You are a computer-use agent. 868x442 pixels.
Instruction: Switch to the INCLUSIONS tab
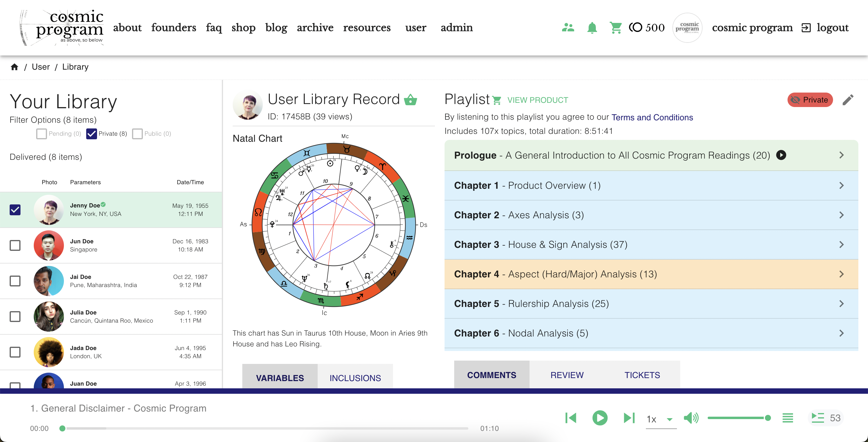click(x=355, y=377)
